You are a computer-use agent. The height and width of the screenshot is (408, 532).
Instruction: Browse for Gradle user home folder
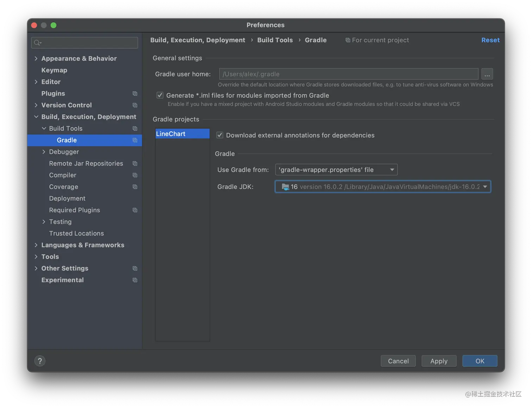pos(487,74)
